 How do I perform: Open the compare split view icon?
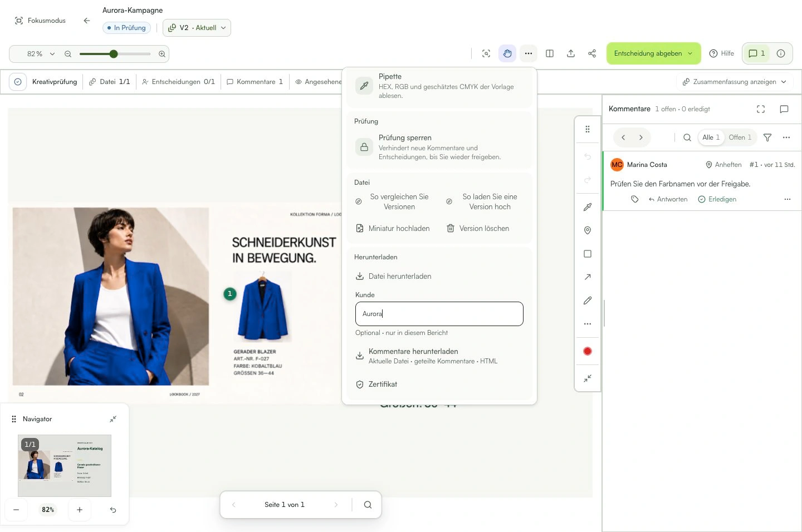550,53
